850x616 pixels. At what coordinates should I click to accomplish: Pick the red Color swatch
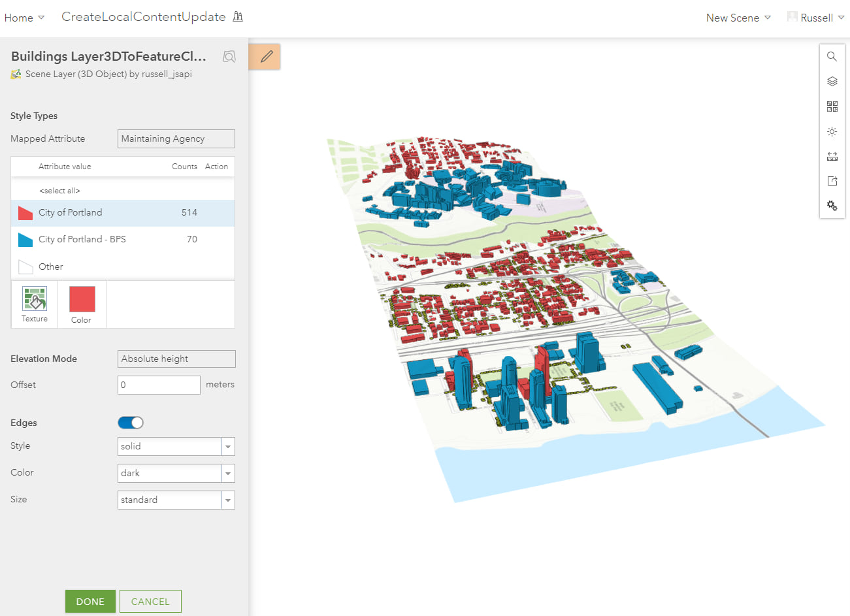[82, 299]
